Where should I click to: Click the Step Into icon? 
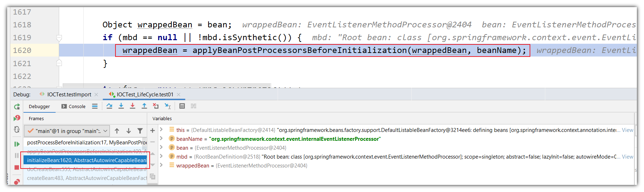pyautogui.click(x=121, y=106)
